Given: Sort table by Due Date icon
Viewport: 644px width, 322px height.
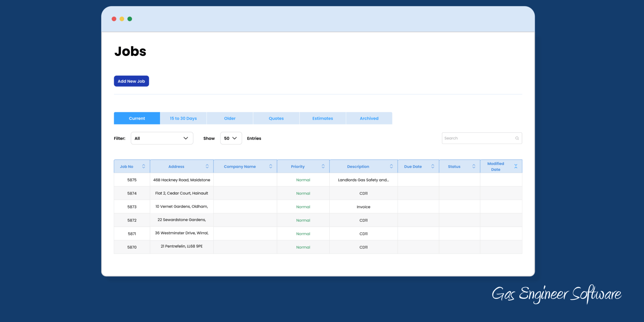Looking at the screenshot, I should (432, 166).
